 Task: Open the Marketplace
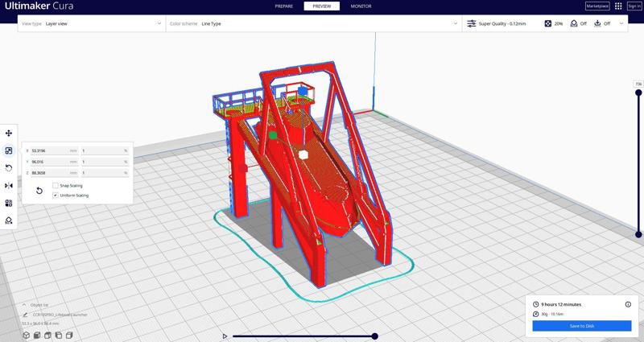(x=597, y=6)
